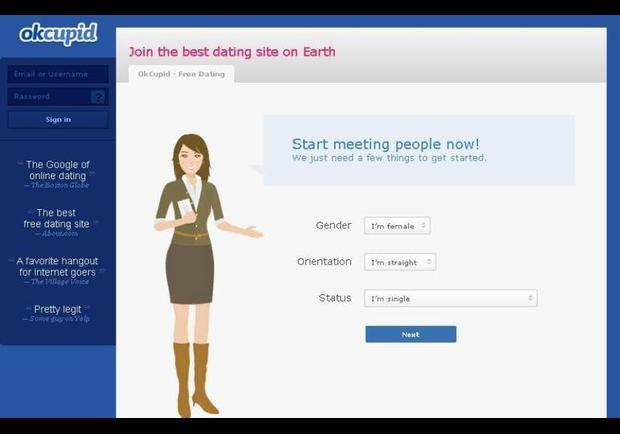Click the Boston Globe attribution

click(57, 185)
